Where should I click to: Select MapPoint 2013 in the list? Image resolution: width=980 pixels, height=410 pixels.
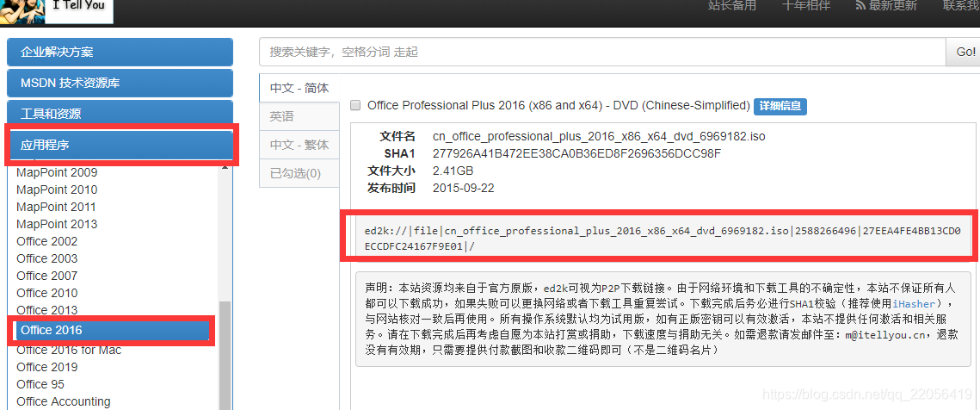click(x=57, y=224)
